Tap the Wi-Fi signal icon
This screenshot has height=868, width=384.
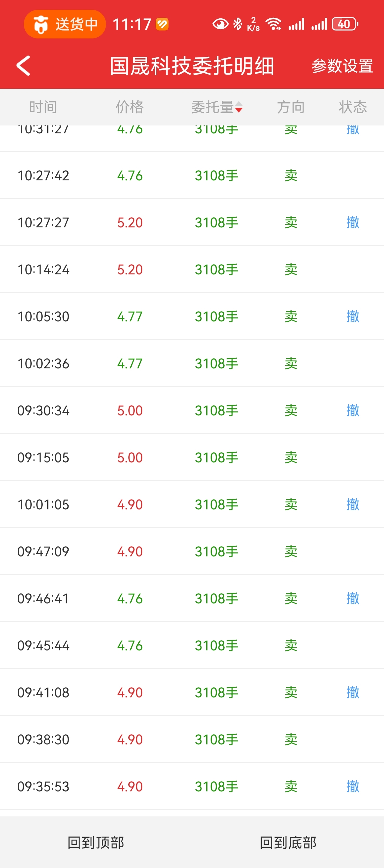(x=273, y=24)
